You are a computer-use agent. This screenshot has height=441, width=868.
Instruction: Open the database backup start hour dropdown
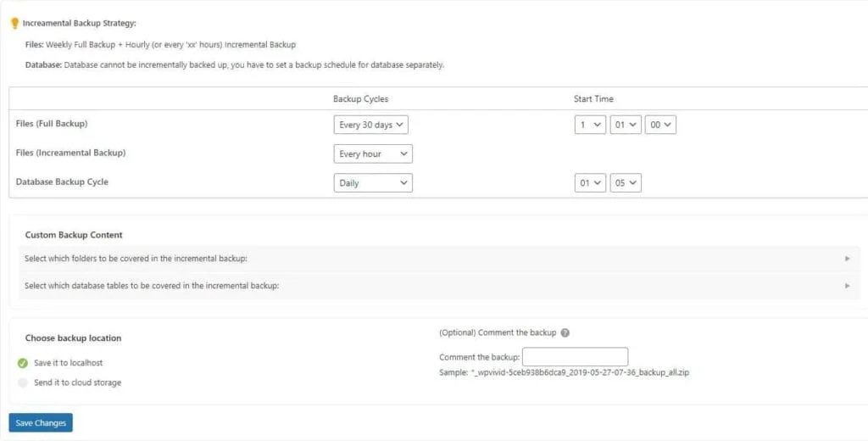point(590,183)
